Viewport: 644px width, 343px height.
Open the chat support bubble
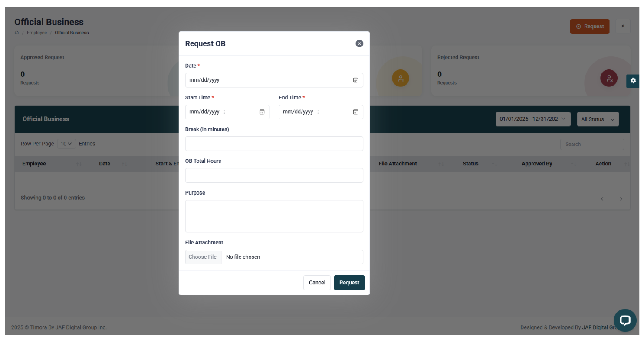pyautogui.click(x=624, y=320)
